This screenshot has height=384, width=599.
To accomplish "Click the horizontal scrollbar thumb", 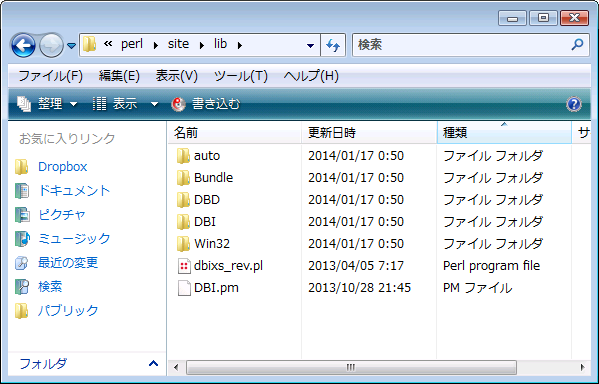I will [351, 368].
